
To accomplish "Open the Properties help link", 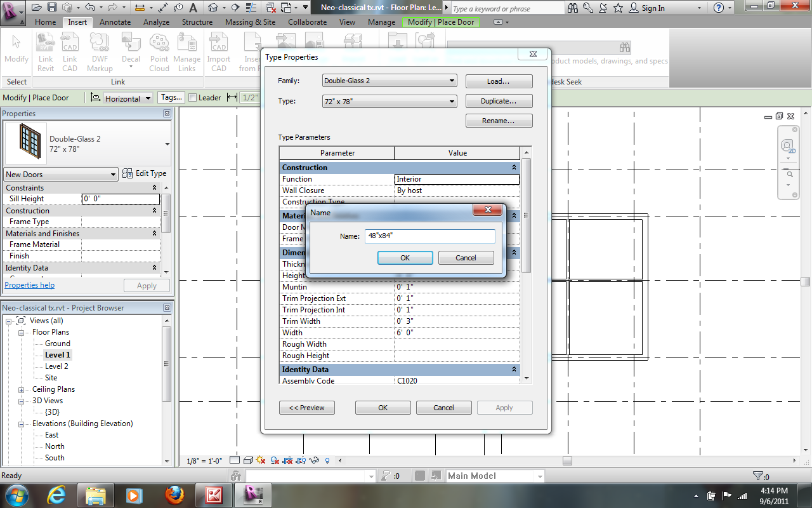I will pos(29,285).
